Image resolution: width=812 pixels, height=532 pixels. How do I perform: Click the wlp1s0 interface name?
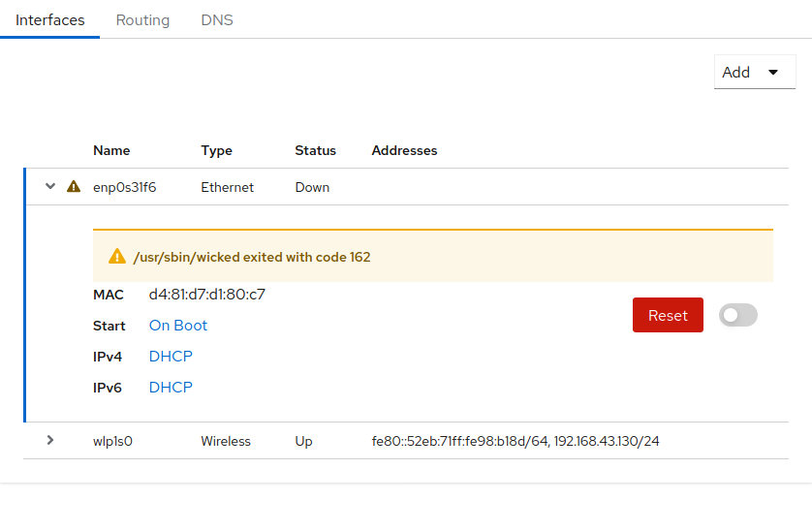[112, 441]
